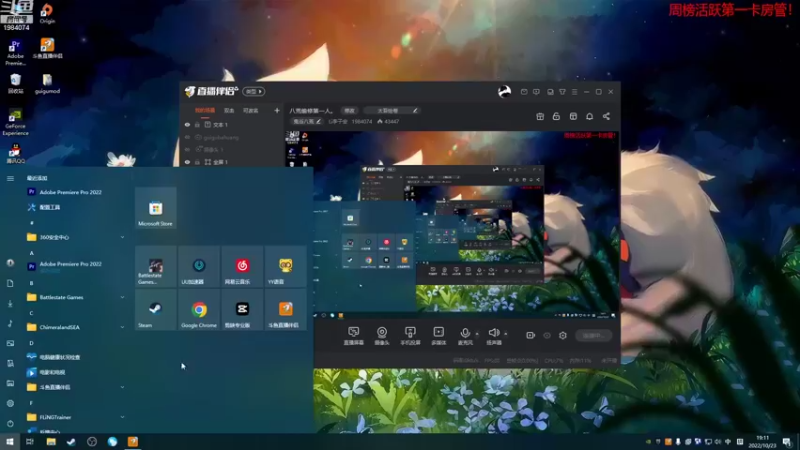Click the Windows Start button on the taskbar
The width and height of the screenshot is (800, 450).
click(x=10, y=441)
